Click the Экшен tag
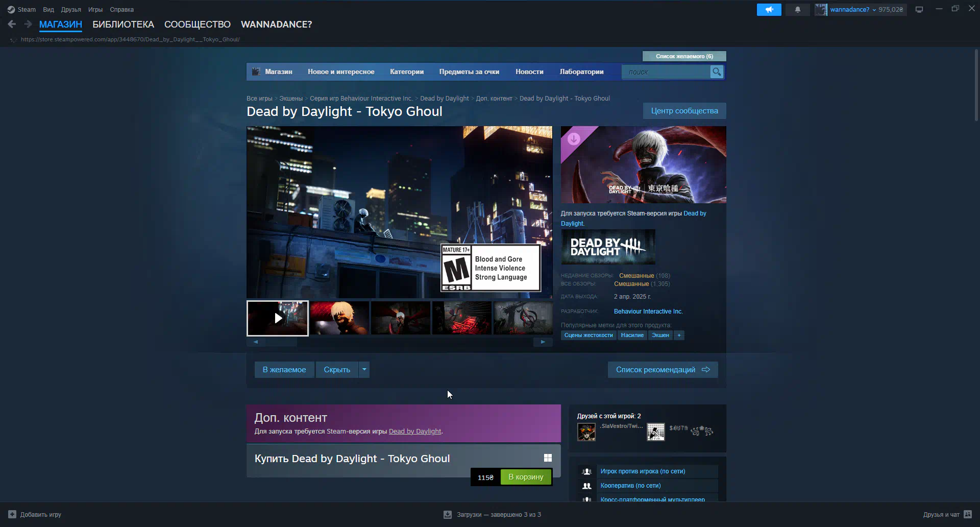 (660, 336)
